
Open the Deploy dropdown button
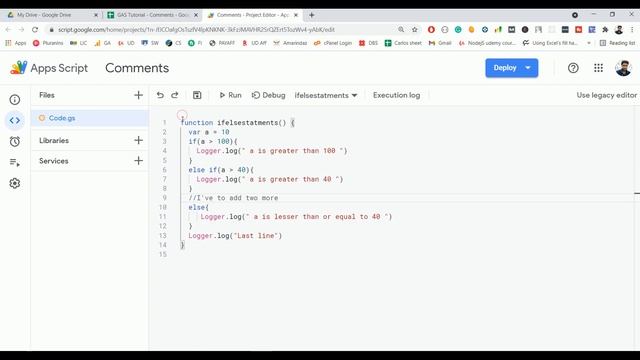[511, 68]
